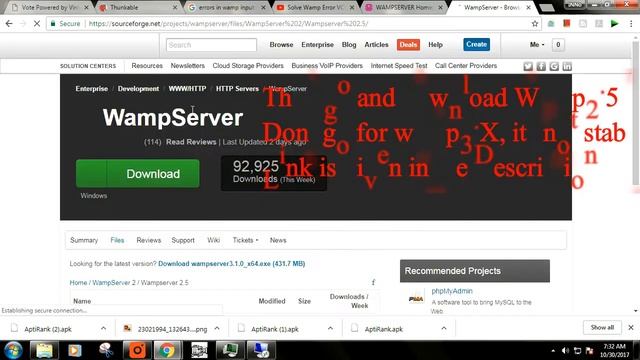Open the Help nav link

click(x=436, y=44)
